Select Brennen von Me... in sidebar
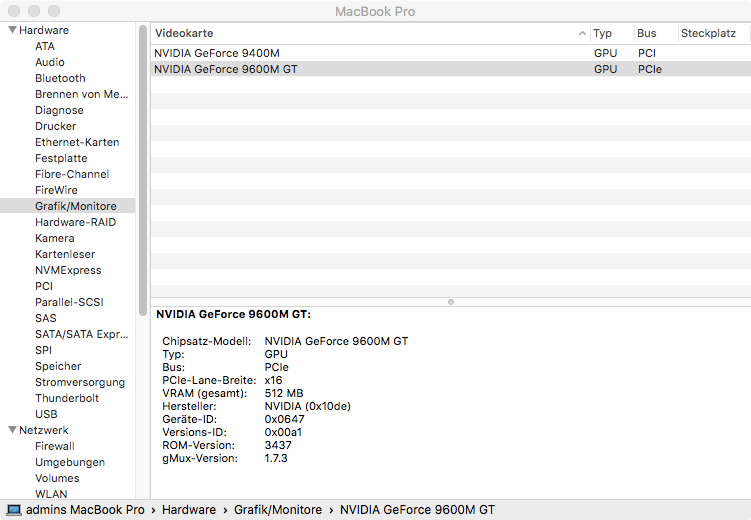 point(81,94)
